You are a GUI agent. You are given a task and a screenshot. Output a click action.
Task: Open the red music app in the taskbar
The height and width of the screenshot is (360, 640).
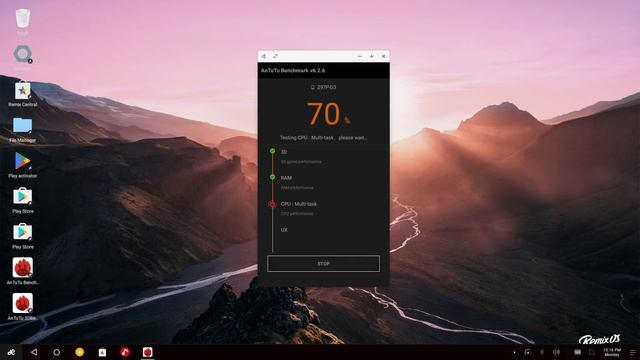tap(125, 352)
